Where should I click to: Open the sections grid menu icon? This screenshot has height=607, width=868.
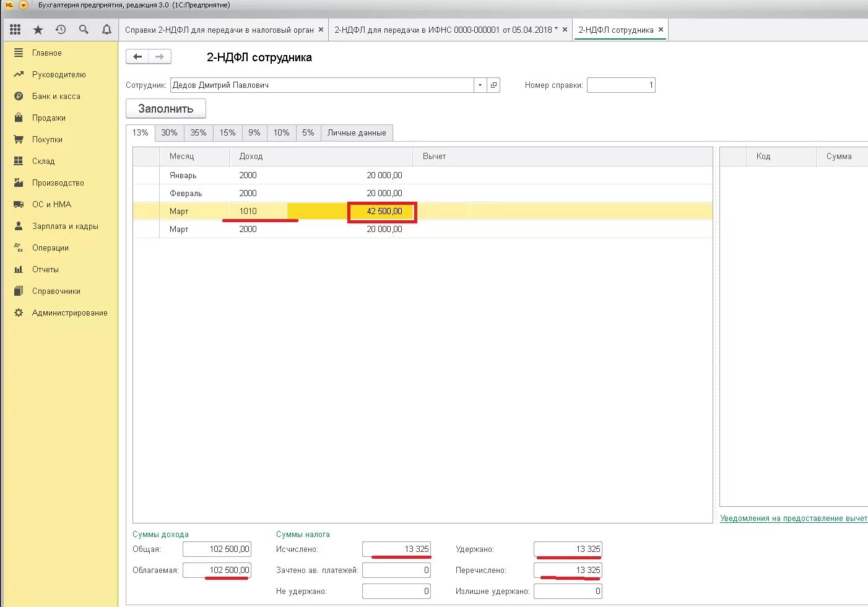pos(15,29)
